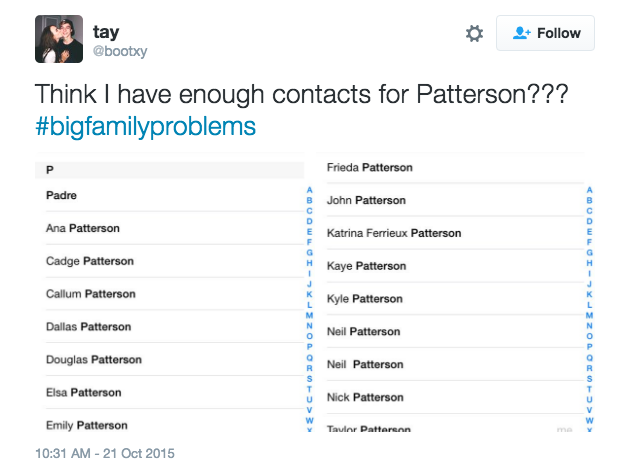Open the gear settings icon on tweet
The width and height of the screenshot is (628, 473).
[x=474, y=33]
